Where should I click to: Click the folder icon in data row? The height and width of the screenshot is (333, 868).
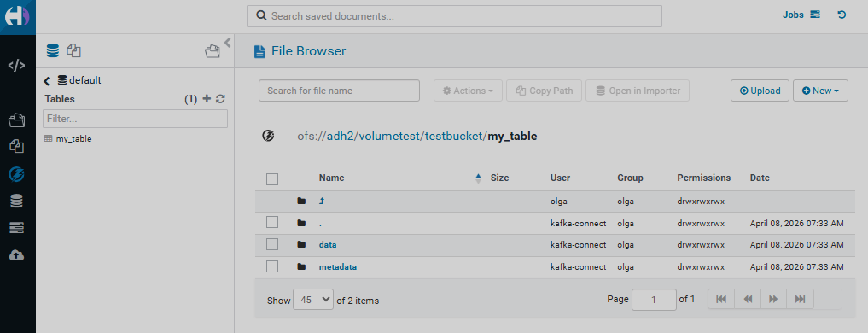(x=301, y=244)
